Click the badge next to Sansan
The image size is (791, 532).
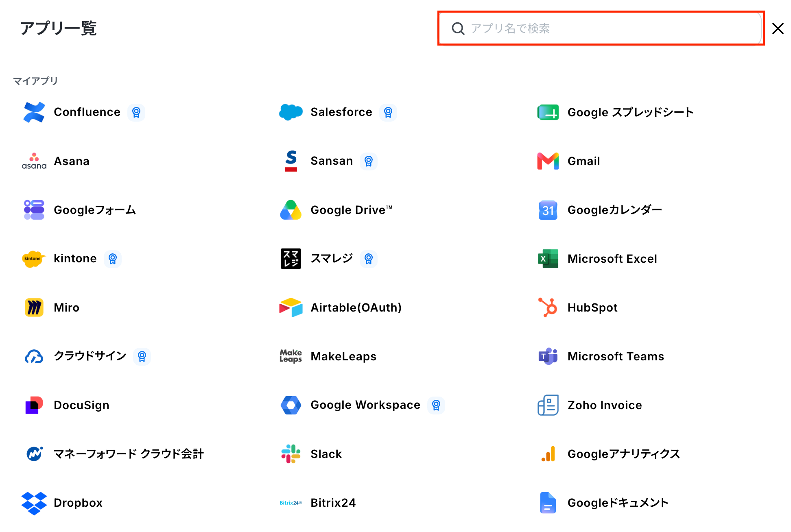pyautogui.click(x=369, y=161)
